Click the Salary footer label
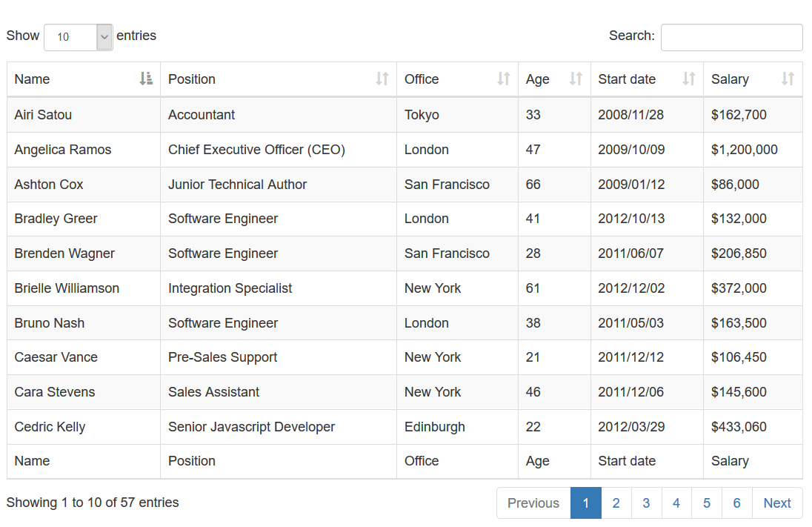 click(x=730, y=461)
